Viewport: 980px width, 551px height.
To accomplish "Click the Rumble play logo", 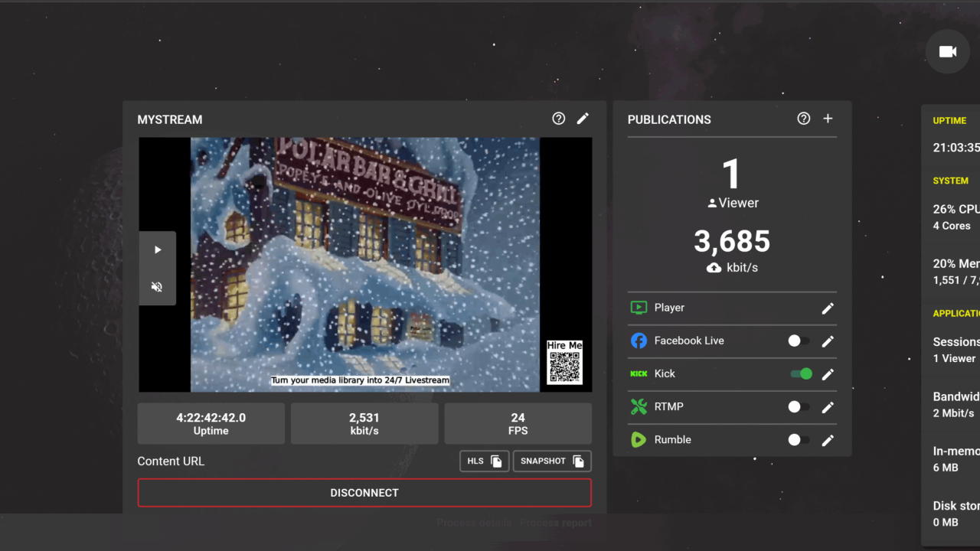I will point(639,439).
